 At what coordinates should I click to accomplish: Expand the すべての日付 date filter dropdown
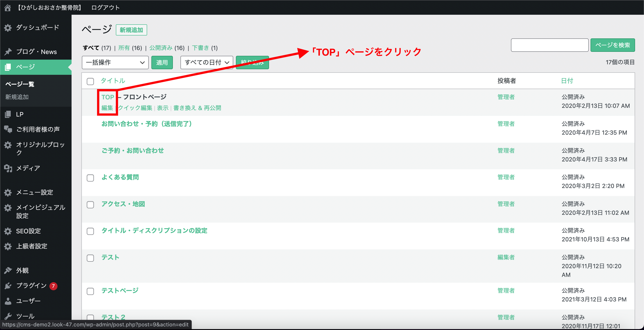206,63
